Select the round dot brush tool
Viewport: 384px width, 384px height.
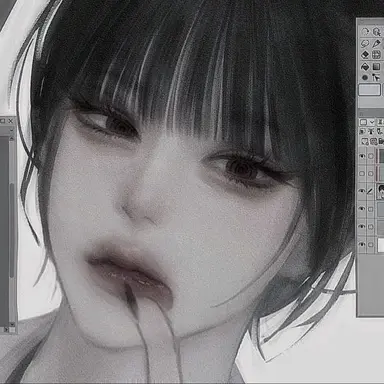[366, 78]
